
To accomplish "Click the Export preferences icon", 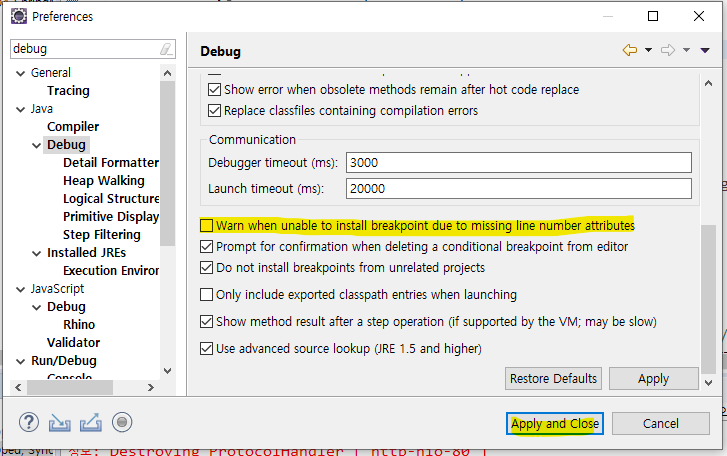I will click(x=91, y=423).
